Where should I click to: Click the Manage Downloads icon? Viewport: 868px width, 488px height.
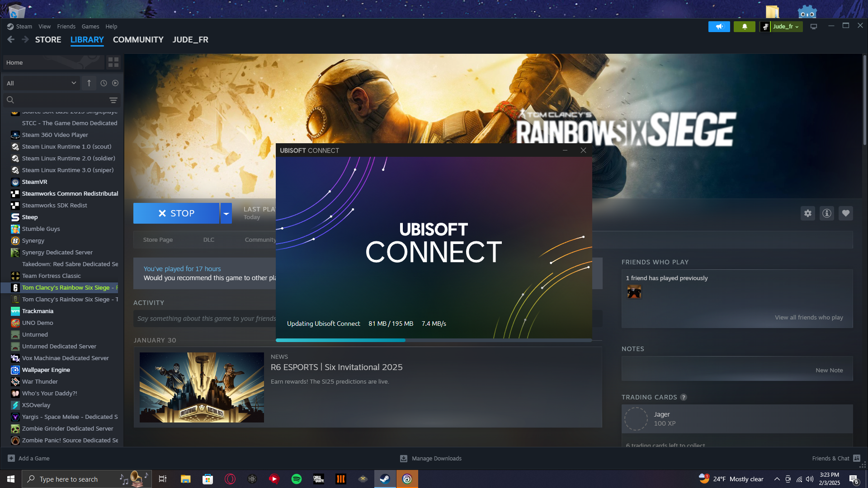coord(404,459)
